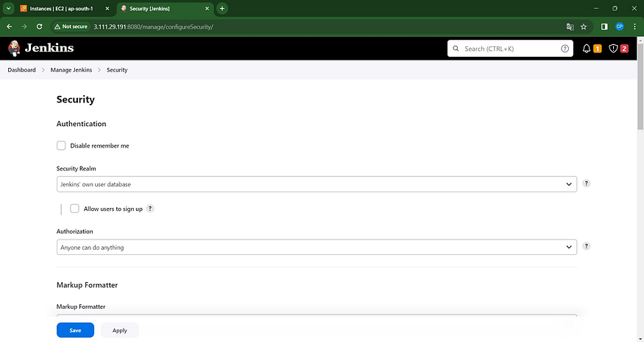644x342 pixels.
Task: Close the Security Jenkins tab
Action: (207, 8)
